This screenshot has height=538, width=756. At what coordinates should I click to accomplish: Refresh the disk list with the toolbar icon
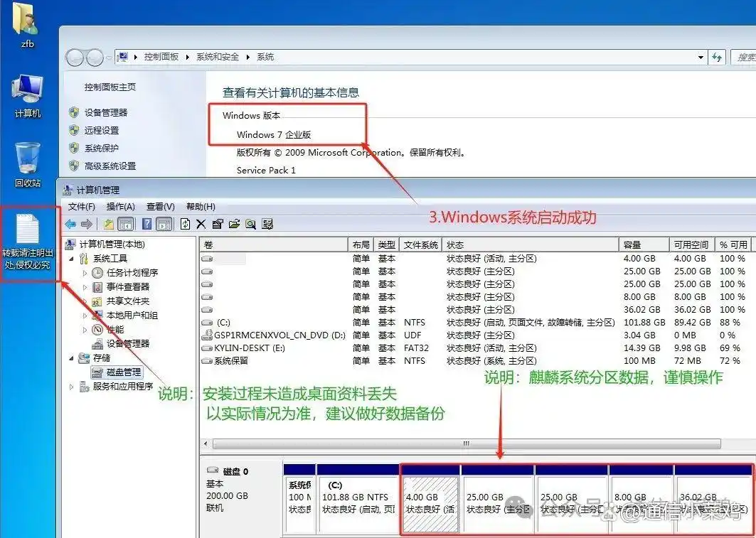[x=185, y=224]
